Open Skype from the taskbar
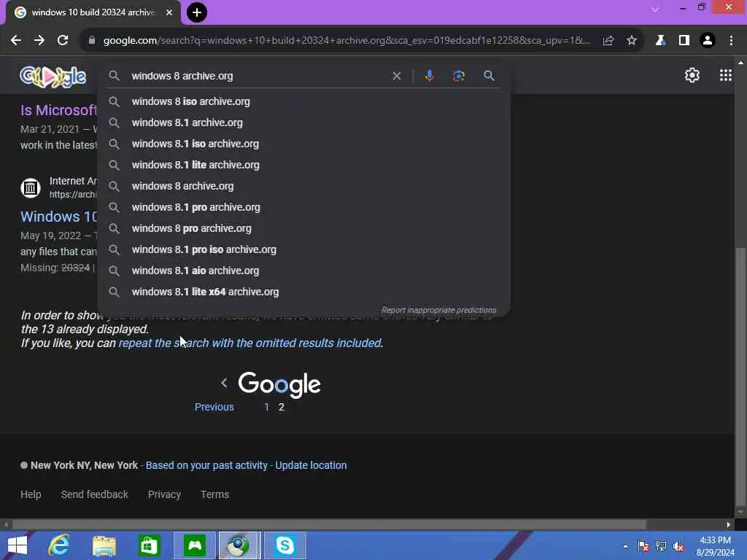 coord(285,545)
